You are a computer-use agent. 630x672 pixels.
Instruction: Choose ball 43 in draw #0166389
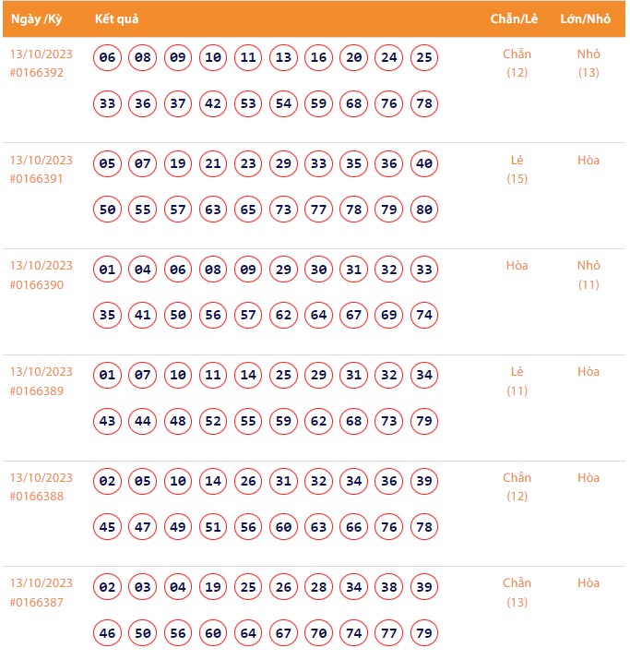click(x=108, y=421)
